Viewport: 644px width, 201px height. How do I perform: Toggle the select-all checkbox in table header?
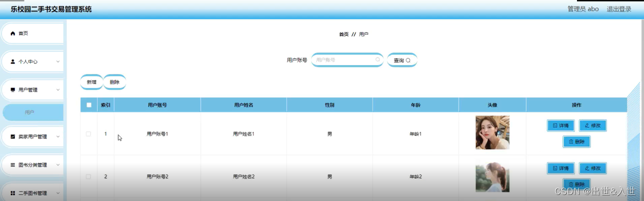coord(89,105)
